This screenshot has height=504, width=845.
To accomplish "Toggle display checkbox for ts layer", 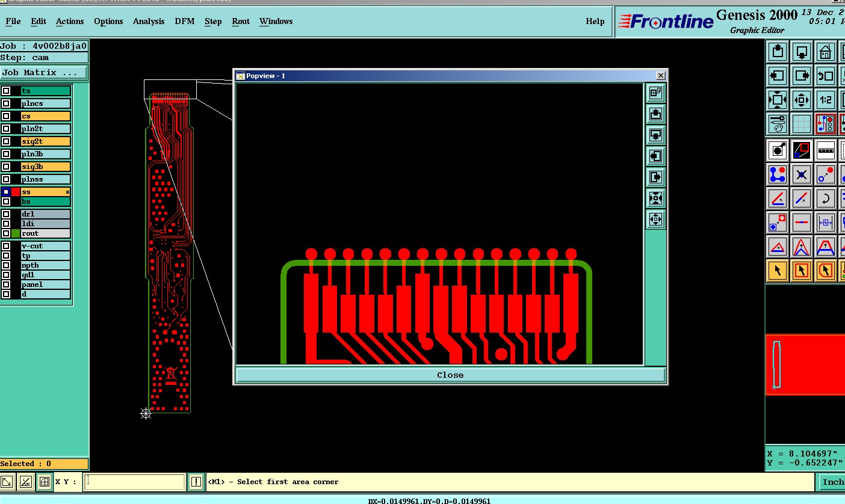I will (x=6, y=91).
